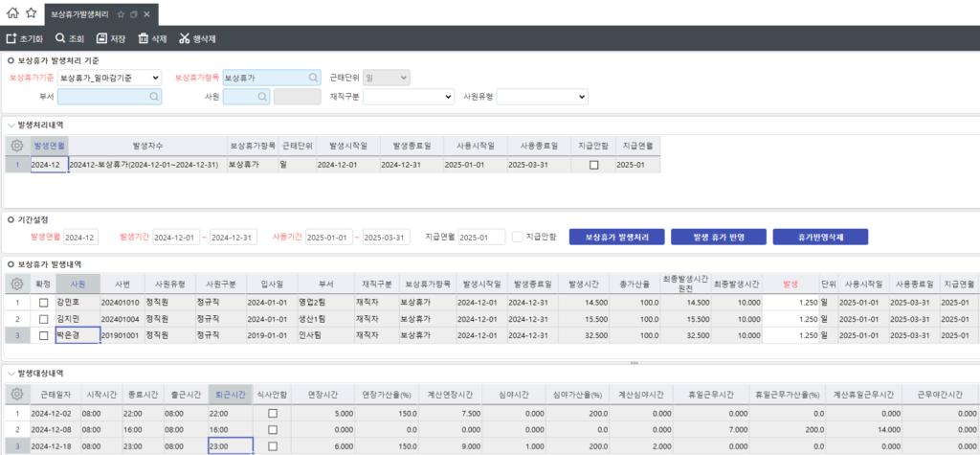Click the red 발생 column header

tap(791, 284)
